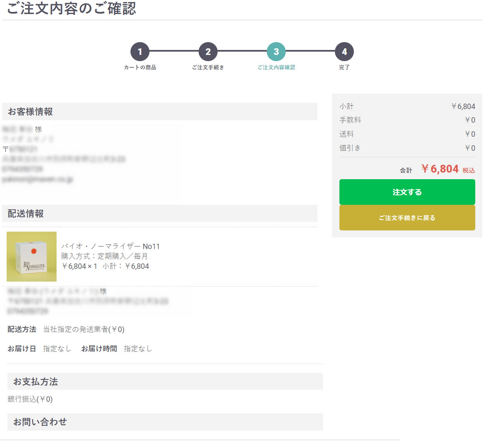The image size is (486, 448).
Task: Click product name バイオ・ノーマライザー No11
Action: [110, 246]
